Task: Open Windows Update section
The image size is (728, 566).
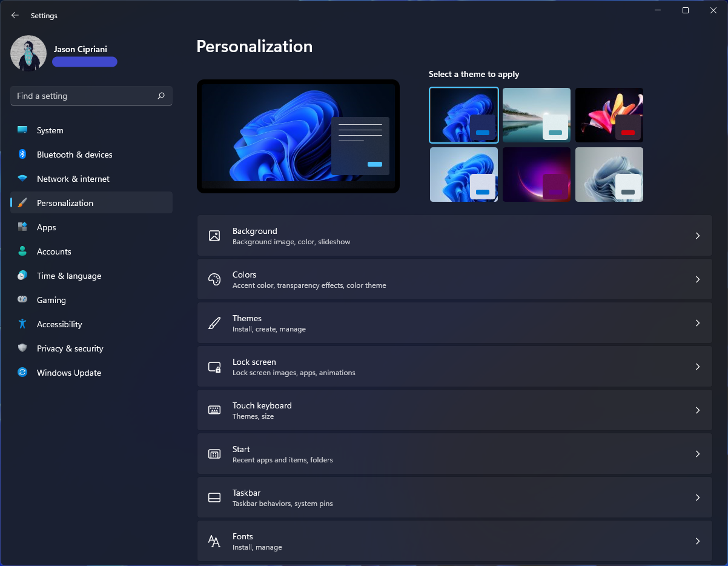Action: 91,373
